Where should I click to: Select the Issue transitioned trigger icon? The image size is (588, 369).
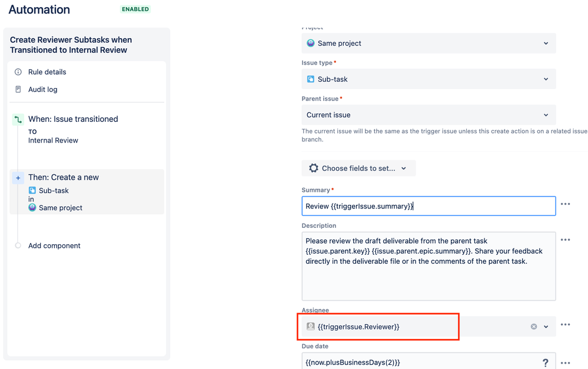(x=18, y=119)
